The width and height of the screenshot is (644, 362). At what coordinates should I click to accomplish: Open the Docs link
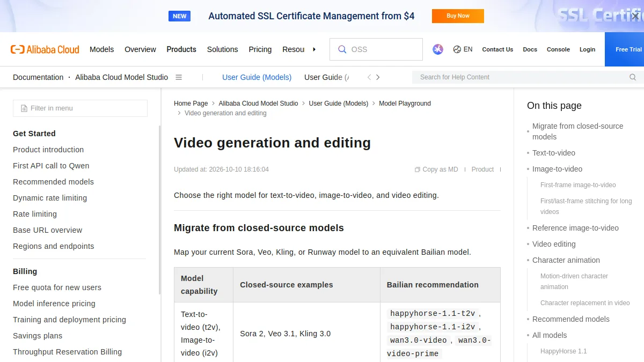[x=530, y=49]
